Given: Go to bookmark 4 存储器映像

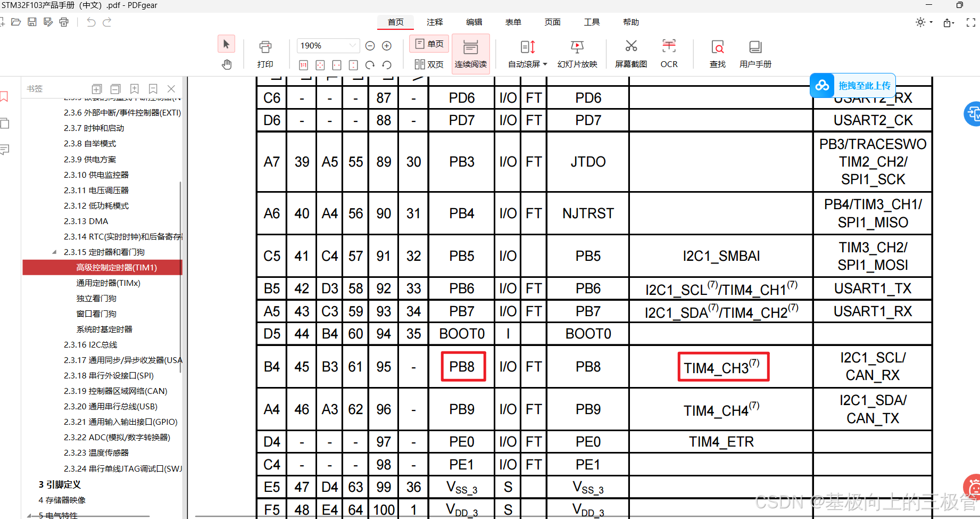Looking at the screenshot, I should coord(62,500).
